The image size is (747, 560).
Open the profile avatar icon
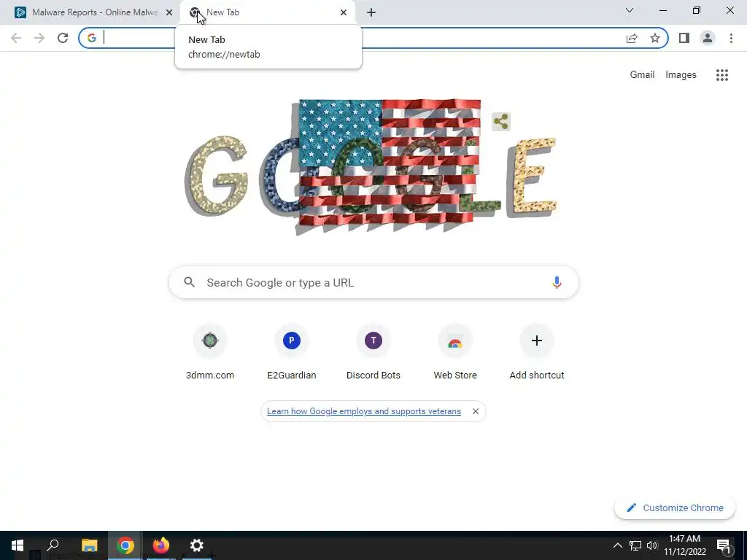(708, 38)
